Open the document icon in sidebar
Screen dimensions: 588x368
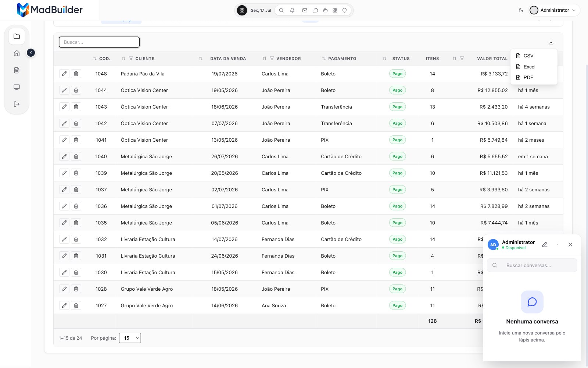click(17, 70)
